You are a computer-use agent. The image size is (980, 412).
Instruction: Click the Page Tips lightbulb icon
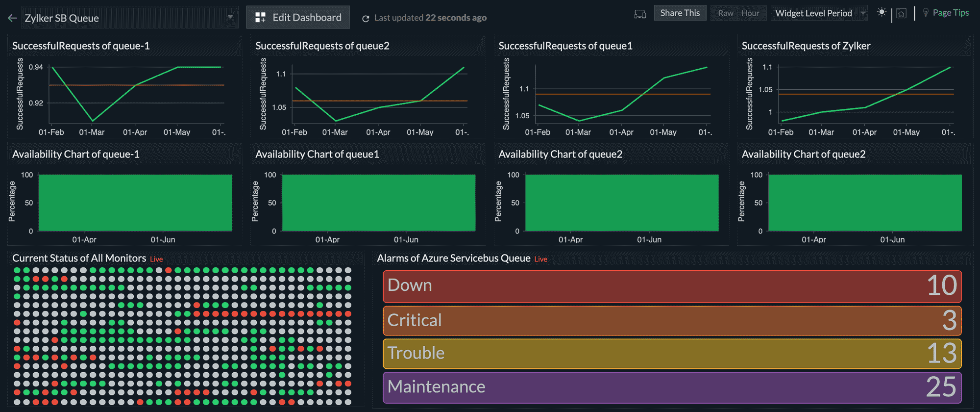pos(926,13)
